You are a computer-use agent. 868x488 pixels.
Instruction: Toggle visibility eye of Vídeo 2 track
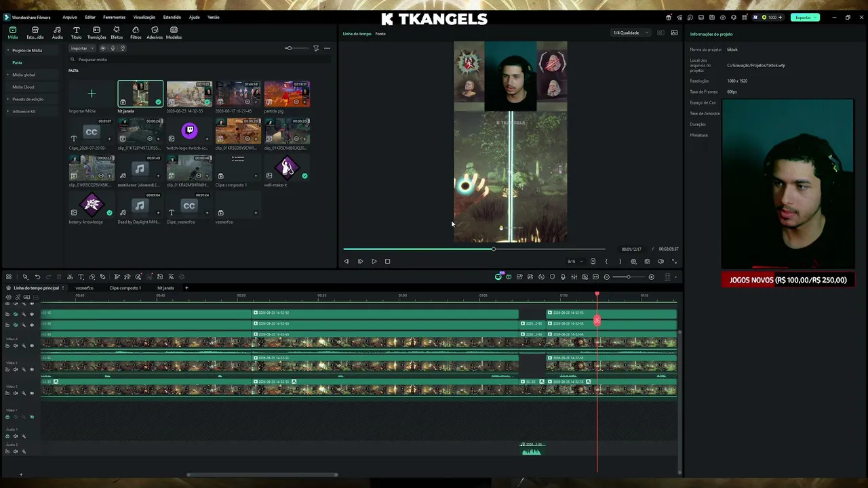(31, 393)
